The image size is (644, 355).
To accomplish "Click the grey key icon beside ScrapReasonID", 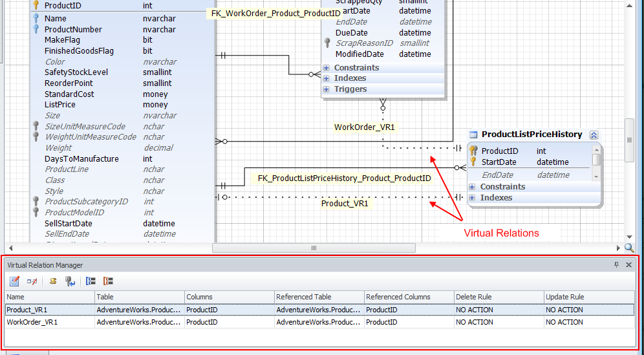I will pyautogui.click(x=327, y=43).
